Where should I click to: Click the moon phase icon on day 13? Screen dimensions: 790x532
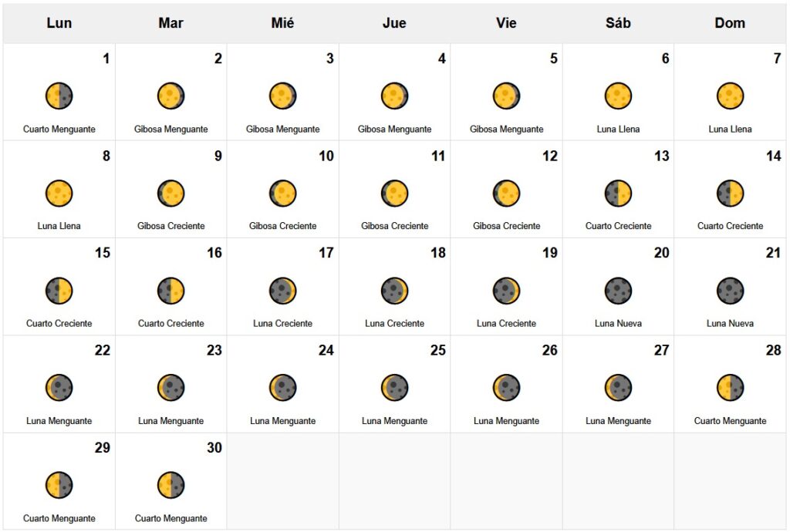[x=618, y=194]
